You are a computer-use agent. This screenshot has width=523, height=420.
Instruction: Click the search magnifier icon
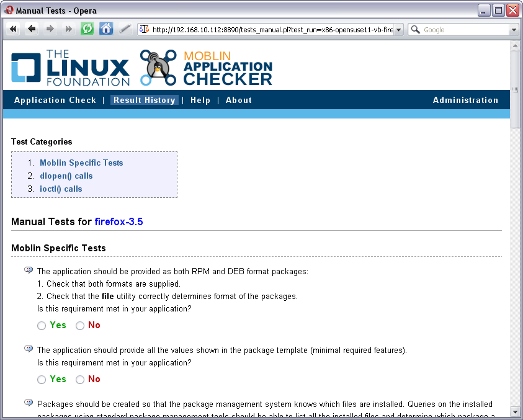(x=415, y=29)
